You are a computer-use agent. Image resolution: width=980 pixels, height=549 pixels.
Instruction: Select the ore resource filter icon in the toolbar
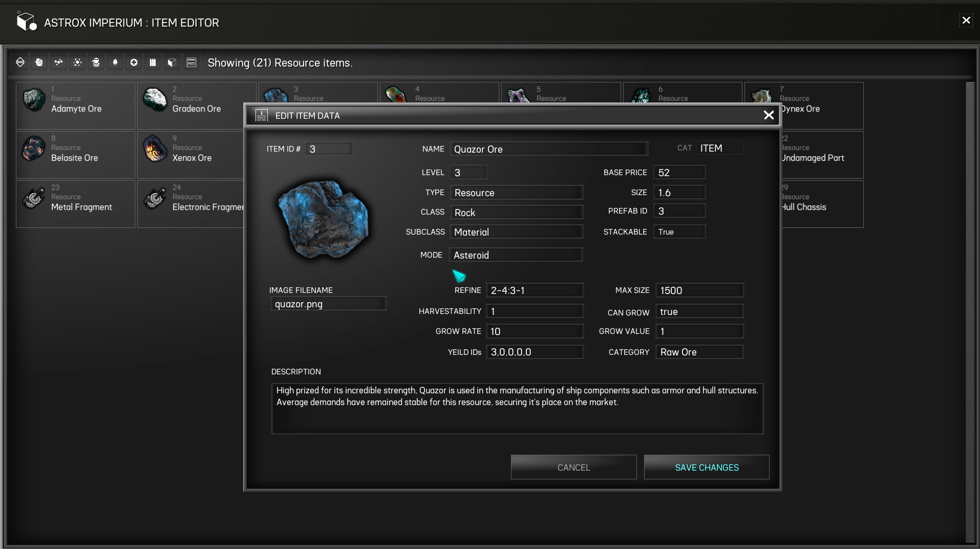39,62
